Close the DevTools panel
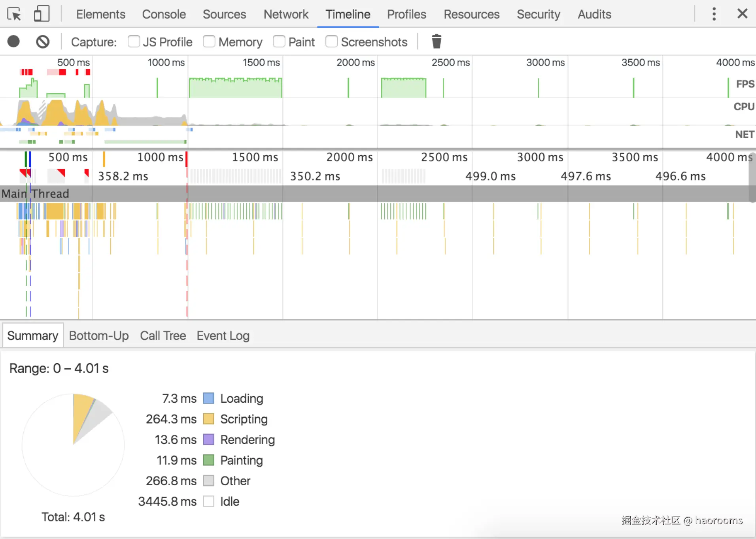The width and height of the screenshot is (756, 539). click(x=742, y=14)
